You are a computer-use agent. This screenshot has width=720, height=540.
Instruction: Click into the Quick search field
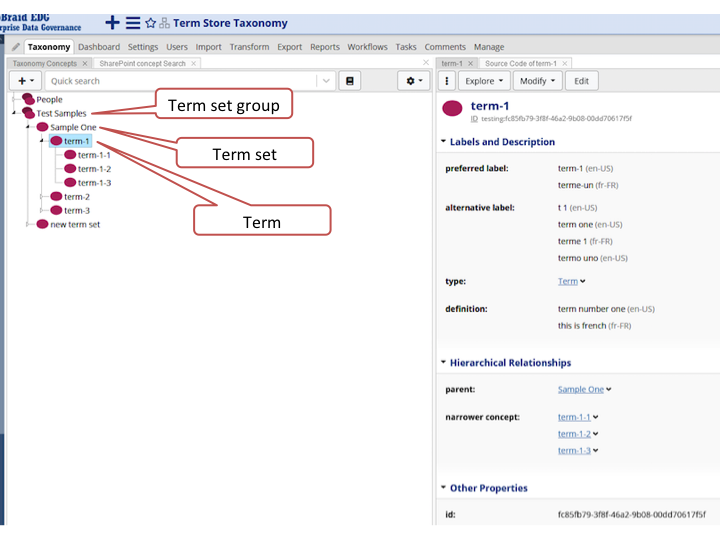[x=180, y=81]
